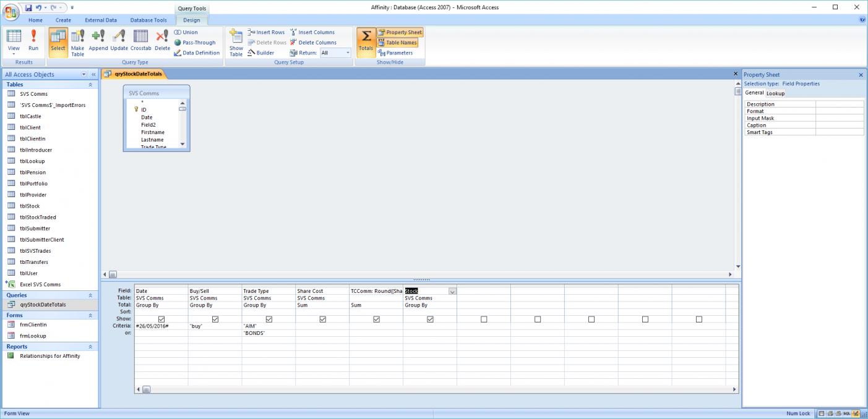Screen dimensions: 868x419
Task: Open the Stock field dropdown arrow
Action: [x=452, y=291]
